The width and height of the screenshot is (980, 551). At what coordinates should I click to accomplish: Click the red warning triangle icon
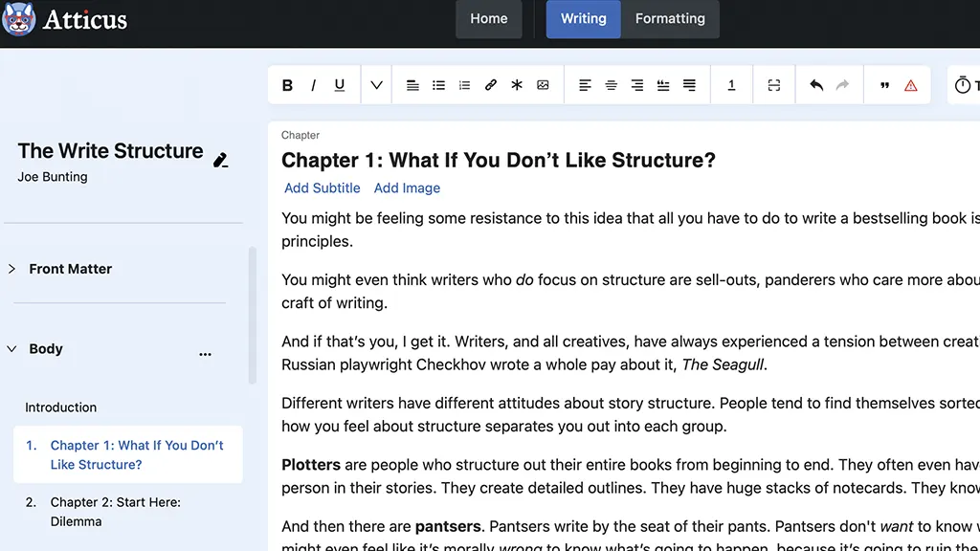tap(910, 85)
